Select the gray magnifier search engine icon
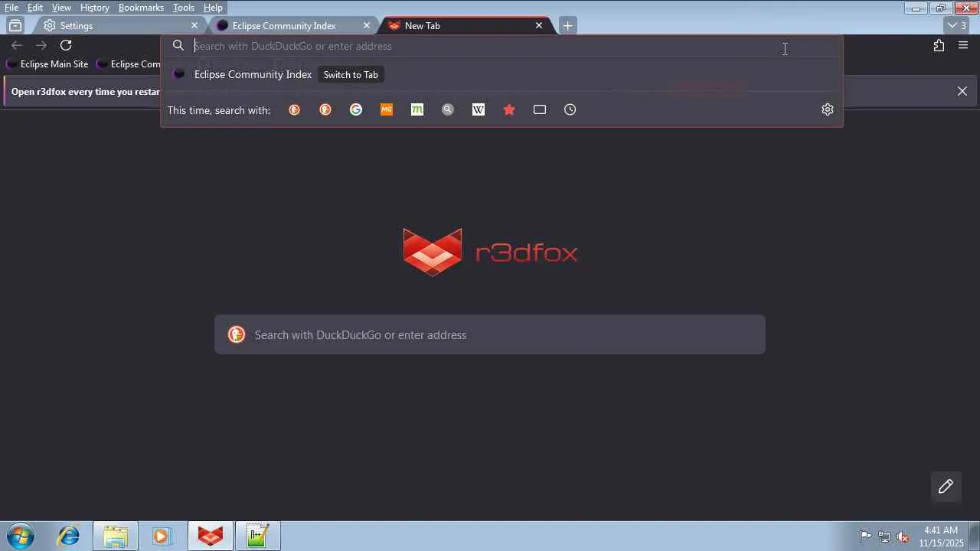The image size is (980, 551). [448, 109]
